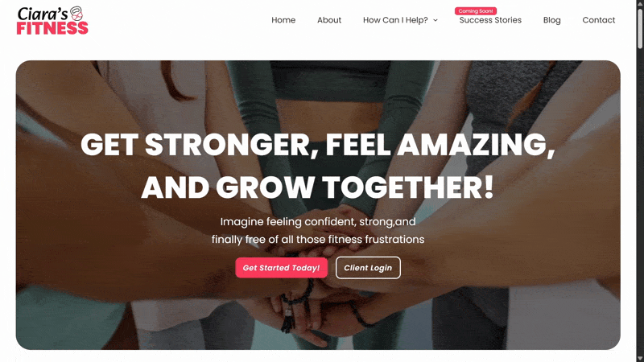Viewport: 644px width, 362px height.
Task: Click the scrollbar down arrow
Action: point(640,359)
